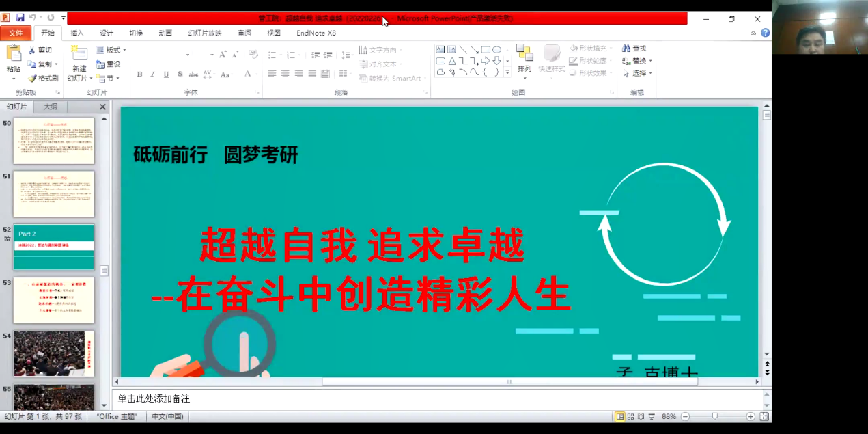This screenshot has width=868, height=434.
Task: Pick the oval shape in shapes gallery
Action: [496, 50]
